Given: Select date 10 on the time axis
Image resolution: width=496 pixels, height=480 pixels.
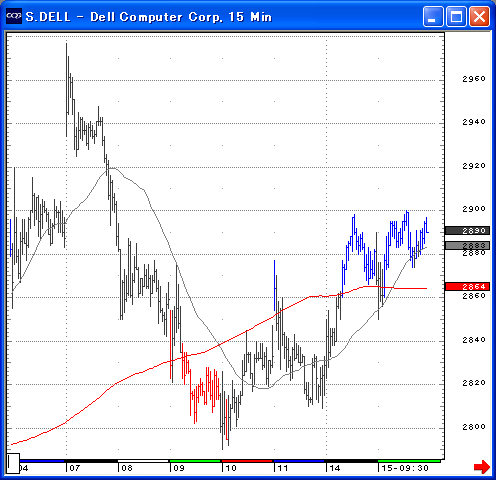Looking at the screenshot, I should pos(231,468).
